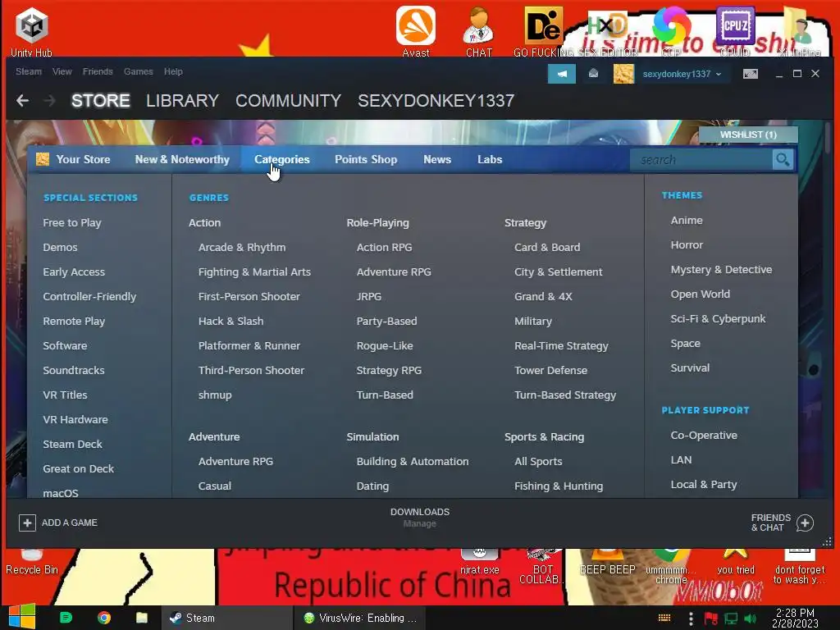840x630 pixels.
Task: Open the njrat.exe desktop icon
Action: (x=479, y=562)
